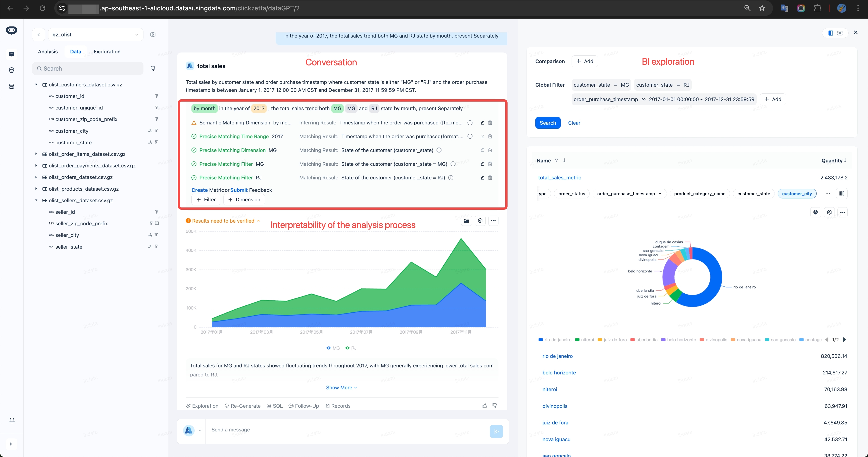This screenshot has width=868, height=457.
Task: Expand Show More of the summary
Action: pos(341,388)
